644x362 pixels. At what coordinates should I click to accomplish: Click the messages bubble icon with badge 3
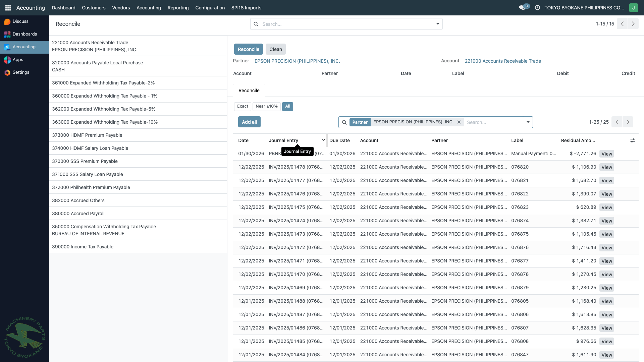point(522,7)
